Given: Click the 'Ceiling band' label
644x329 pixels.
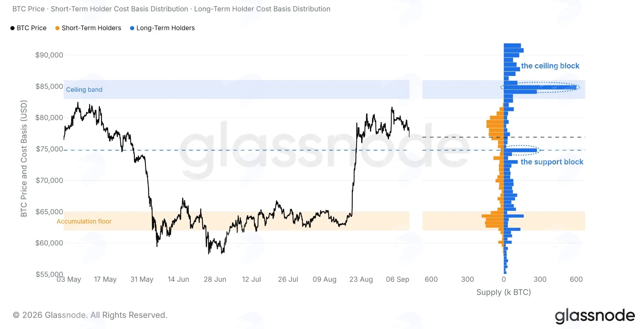Looking at the screenshot, I should (84, 89).
